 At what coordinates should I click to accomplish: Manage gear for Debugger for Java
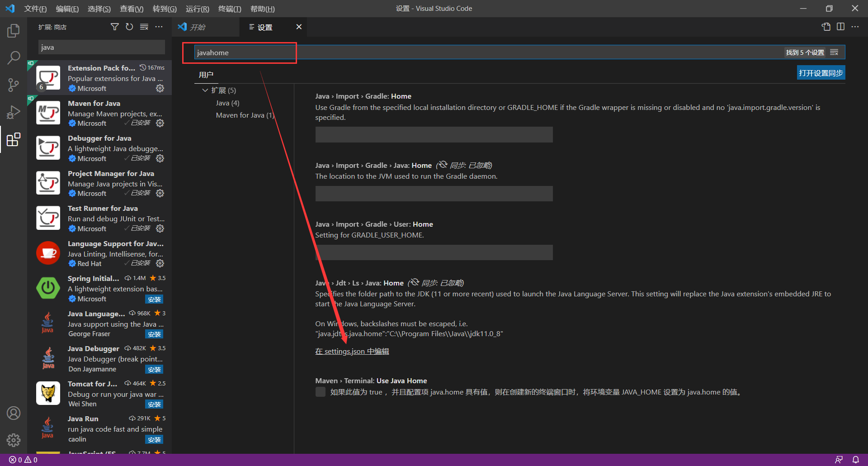coord(160,158)
